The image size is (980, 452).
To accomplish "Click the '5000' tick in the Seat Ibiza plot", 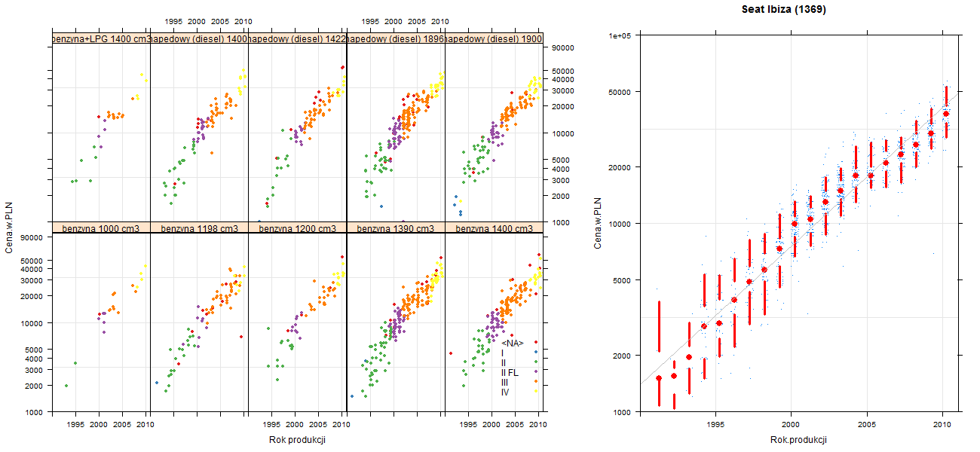I will click(622, 280).
